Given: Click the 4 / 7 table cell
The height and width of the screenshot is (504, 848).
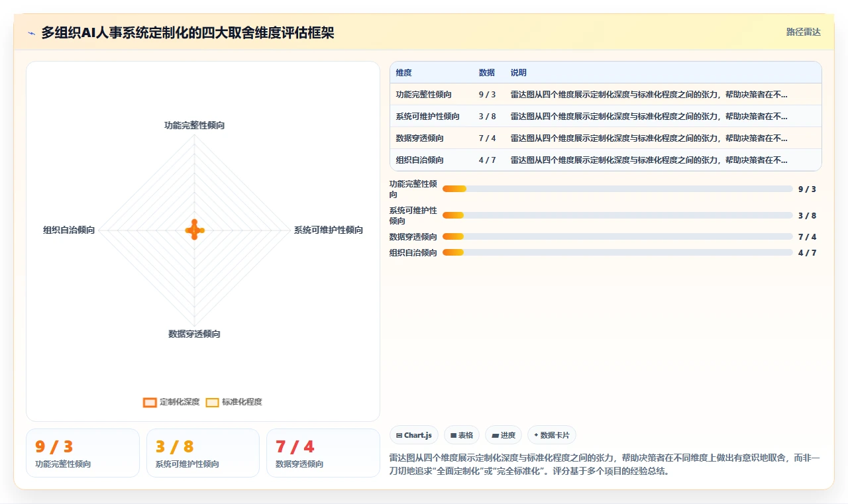Looking at the screenshot, I should pyautogui.click(x=487, y=160).
